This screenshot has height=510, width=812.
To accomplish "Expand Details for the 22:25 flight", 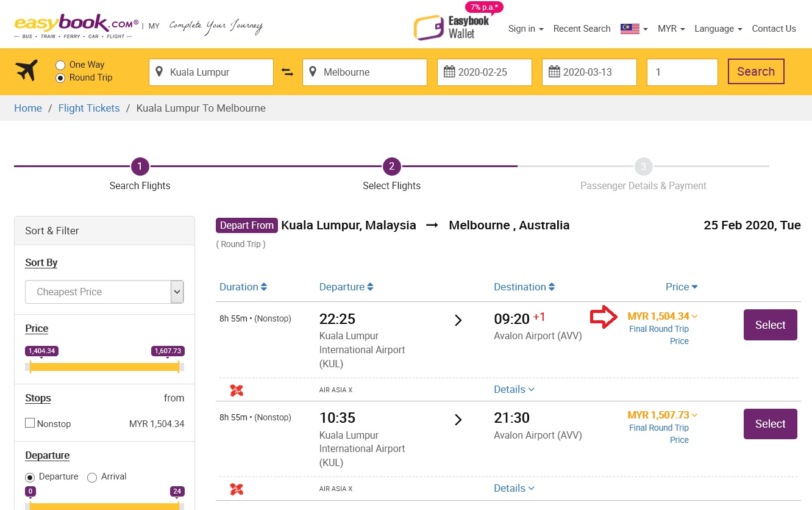I will click(x=514, y=389).
